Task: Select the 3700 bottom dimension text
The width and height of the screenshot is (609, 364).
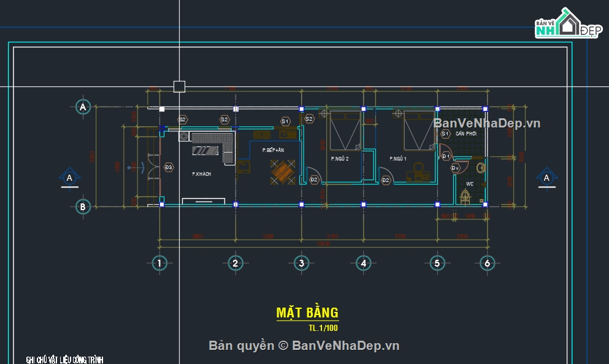Action: [400, 237]
